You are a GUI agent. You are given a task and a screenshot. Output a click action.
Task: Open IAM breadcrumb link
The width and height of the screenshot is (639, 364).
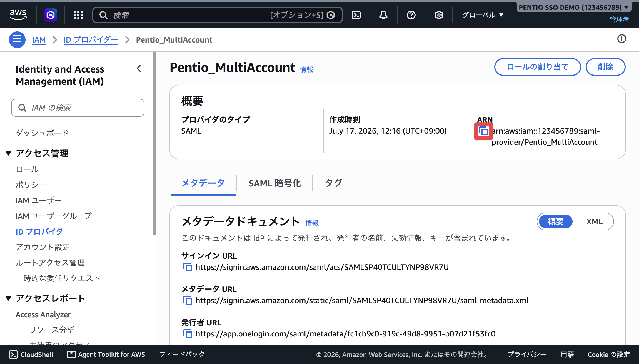coord(39,40)
